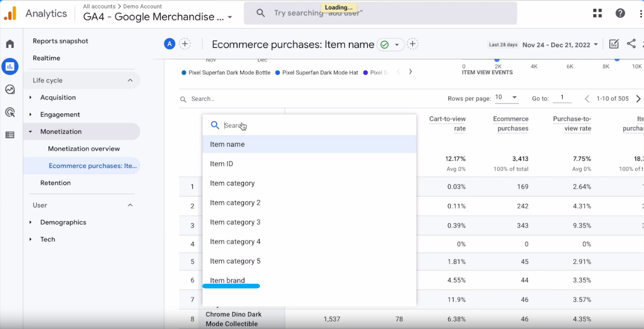644x329 pixels.
Task: Add a comparison with the plus icon
Action: [x=185, y=44]
